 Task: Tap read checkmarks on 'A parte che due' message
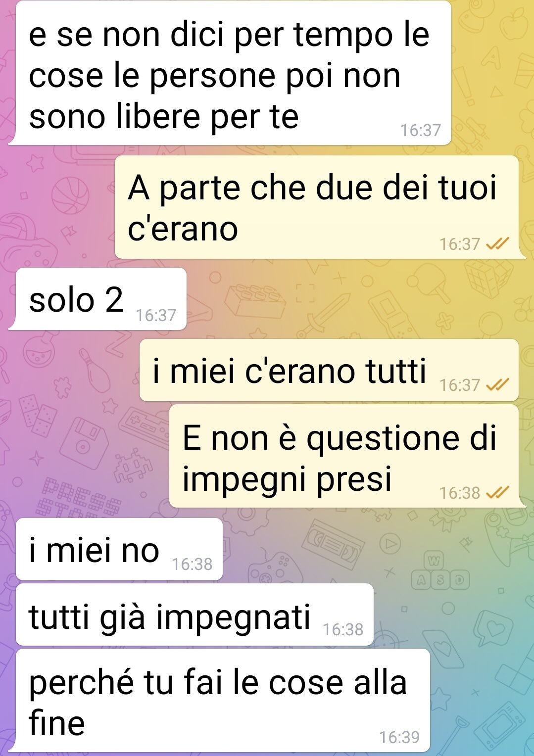tap(497, 243)
